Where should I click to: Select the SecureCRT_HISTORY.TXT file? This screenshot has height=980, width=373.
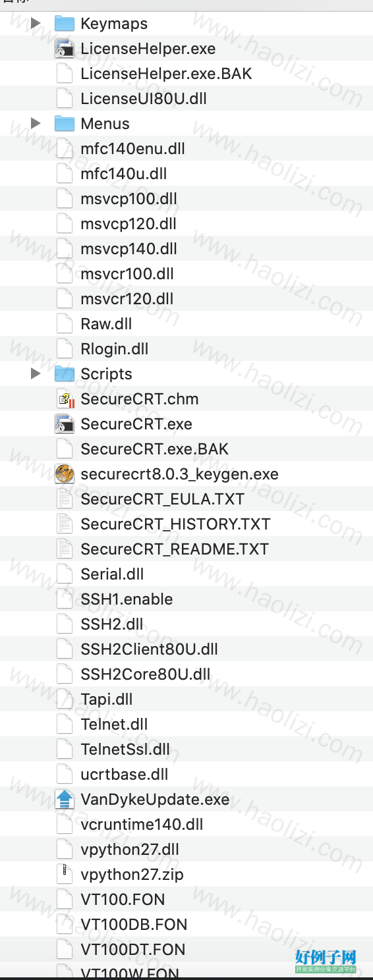[175, 524]
